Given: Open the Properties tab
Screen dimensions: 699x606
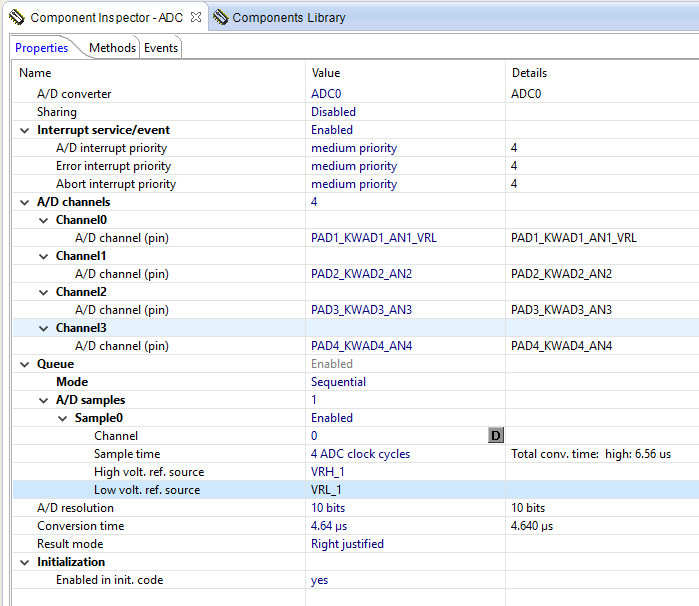Looking at the screenshot, I should coord(41,48).
